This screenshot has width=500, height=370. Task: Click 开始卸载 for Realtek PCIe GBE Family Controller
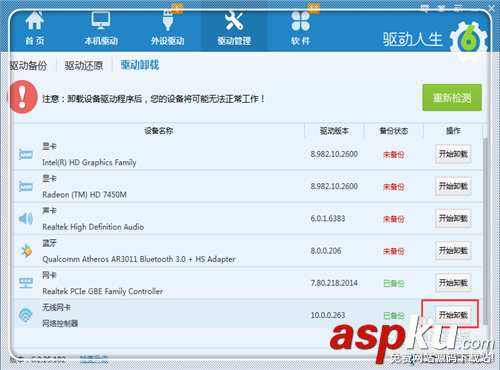point(453,283)
